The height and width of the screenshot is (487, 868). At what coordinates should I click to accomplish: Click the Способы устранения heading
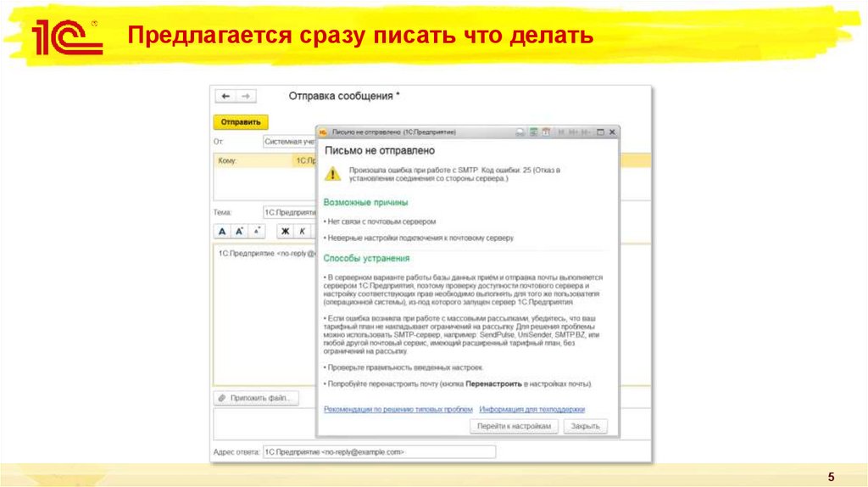pos(366,258)
